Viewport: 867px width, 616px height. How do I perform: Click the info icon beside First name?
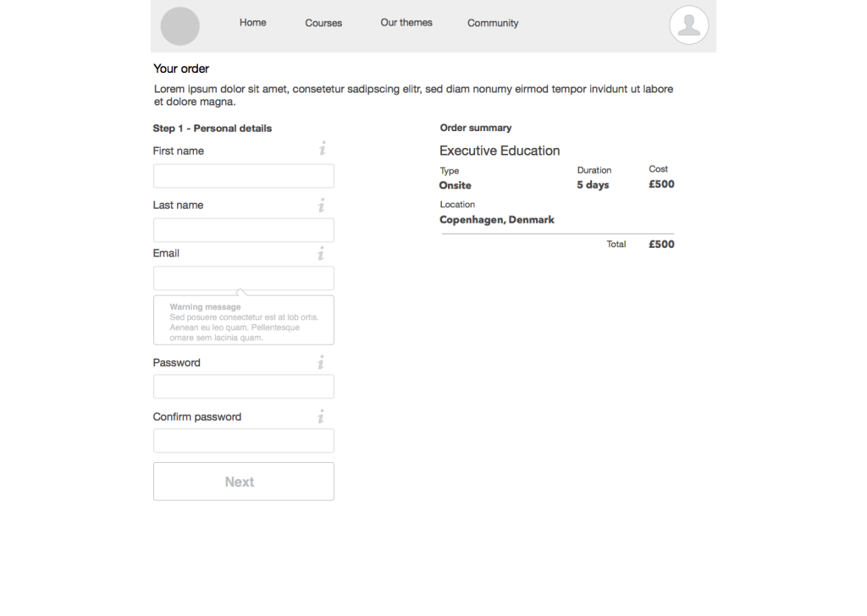[x=322, y=149]
